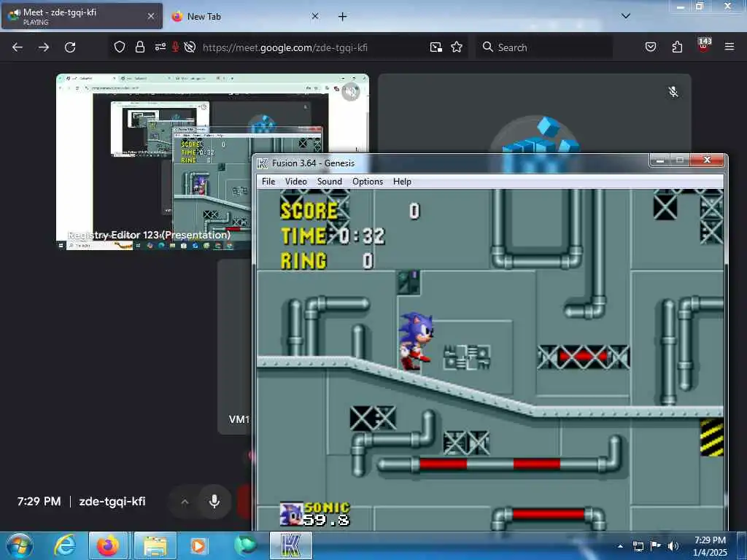
Task: Switch to Kega Fusion taskbar button
Action: click(x=291, y=545)
